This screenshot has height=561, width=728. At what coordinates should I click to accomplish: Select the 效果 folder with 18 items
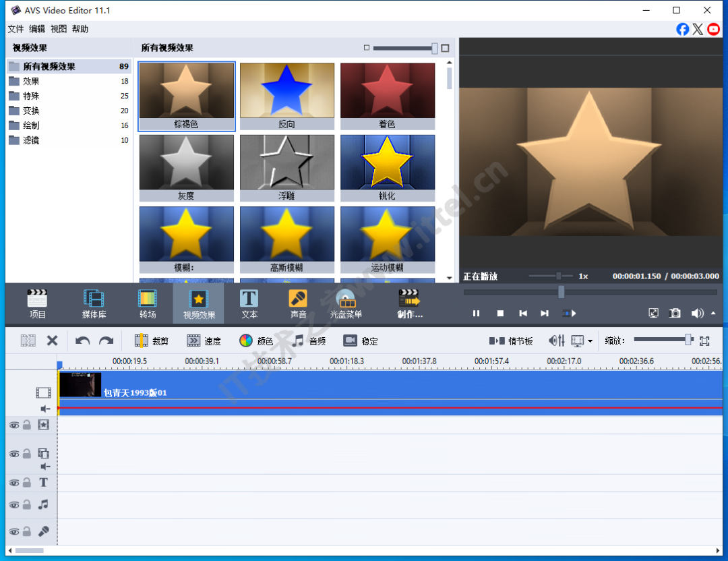click(69, 82)
